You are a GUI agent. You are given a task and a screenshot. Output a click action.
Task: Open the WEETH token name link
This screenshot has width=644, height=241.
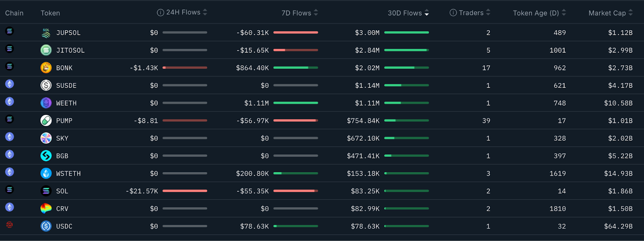[66, 103]
